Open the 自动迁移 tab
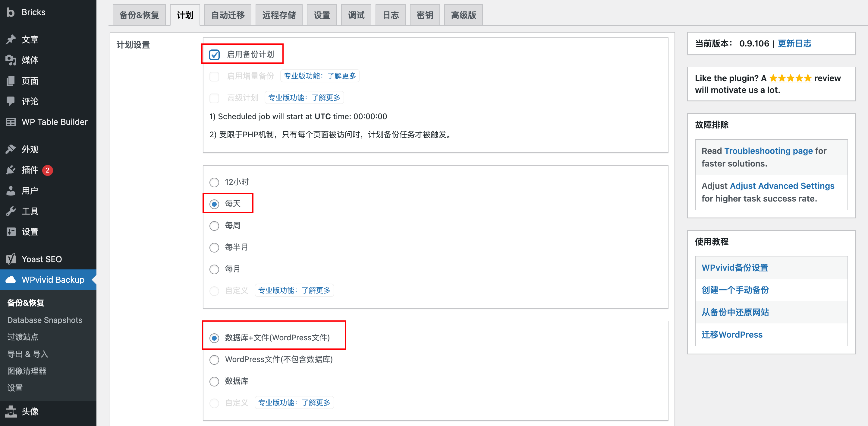 click(228, 15)
